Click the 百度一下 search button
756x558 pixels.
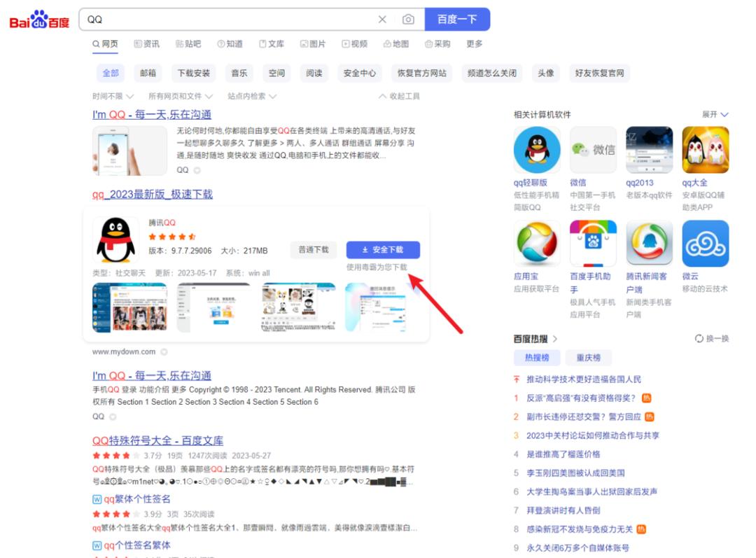457,20
